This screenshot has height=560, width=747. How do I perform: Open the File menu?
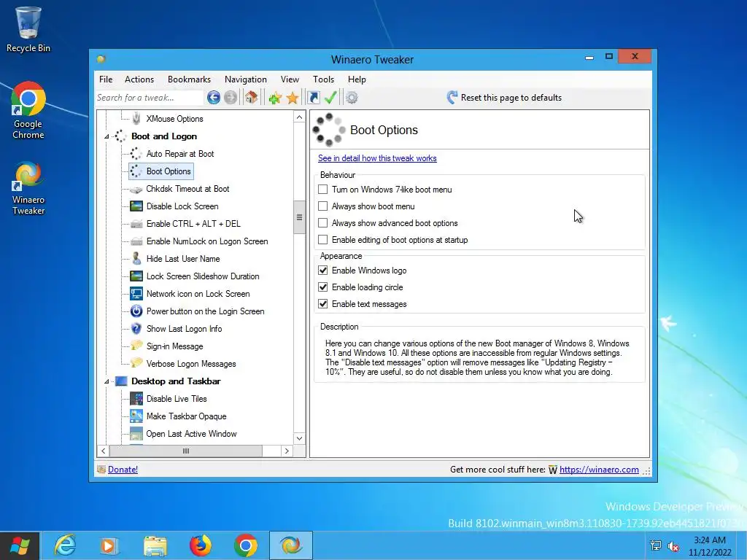coord(106,79)
